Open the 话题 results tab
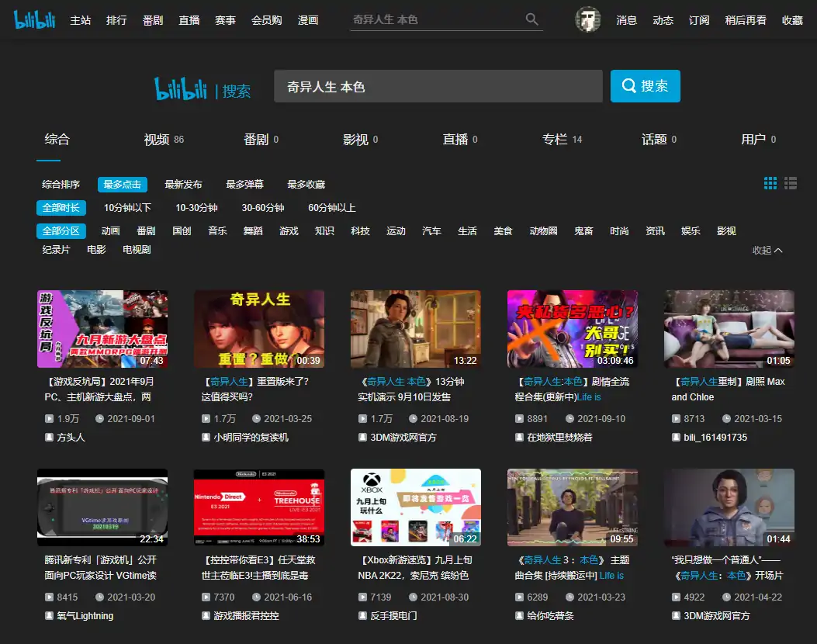817x644 pixels. [x=659, y=140]
